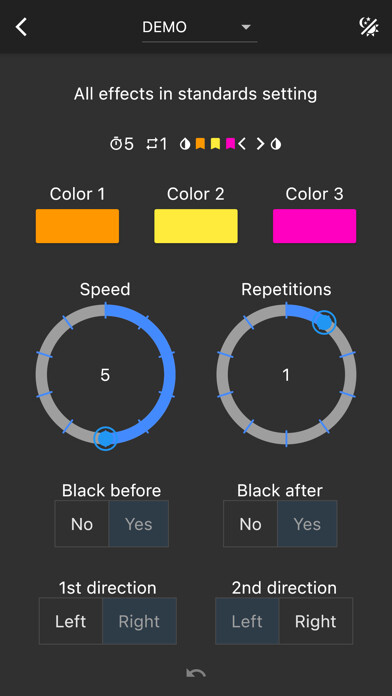
Task: Tap the orange bookmark icon in summary
Action: [x=200, y=143]
